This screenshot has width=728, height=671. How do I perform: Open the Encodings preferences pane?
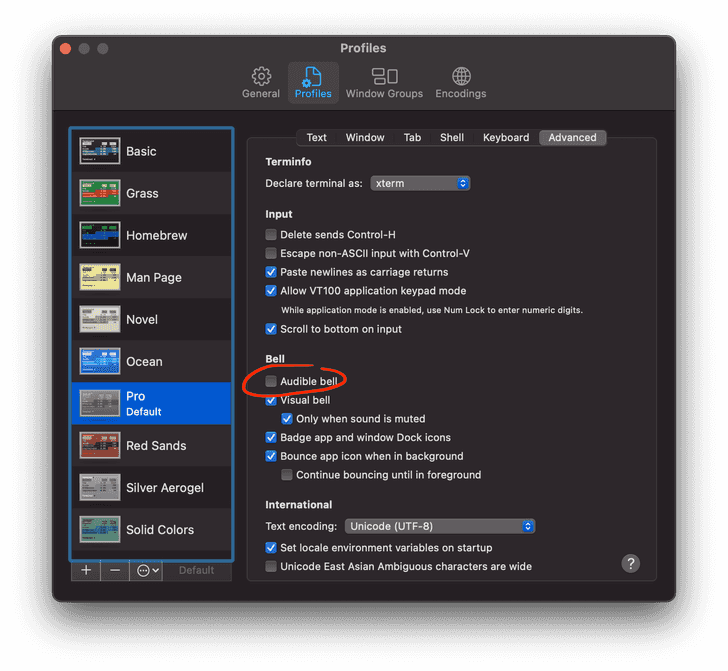[x=461, y=83]
